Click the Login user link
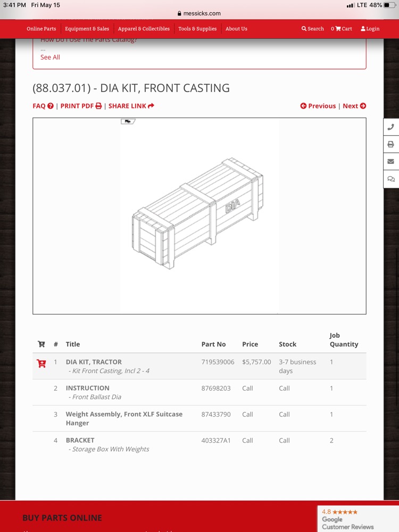399x532 pixels. tap(370, 29)
